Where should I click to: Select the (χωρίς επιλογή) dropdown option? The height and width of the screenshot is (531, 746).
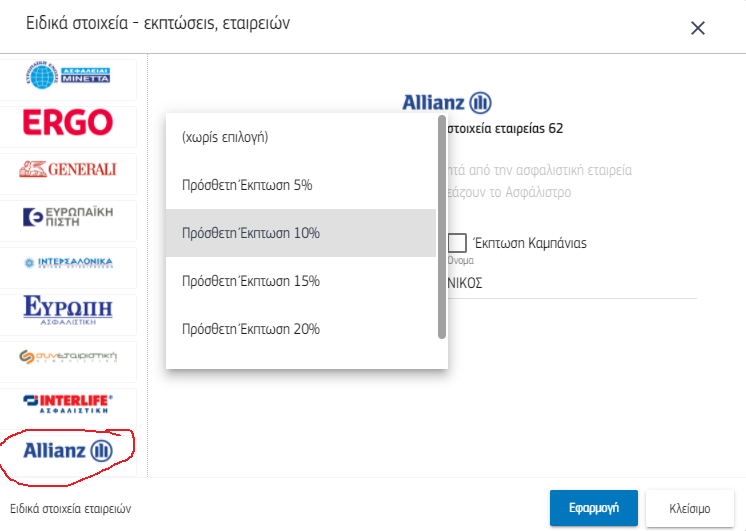pos(301,137)
